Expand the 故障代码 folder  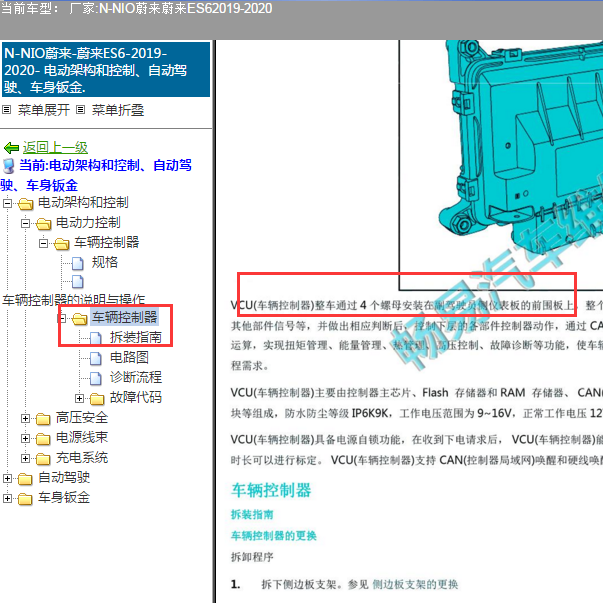[x=80, y=398]
